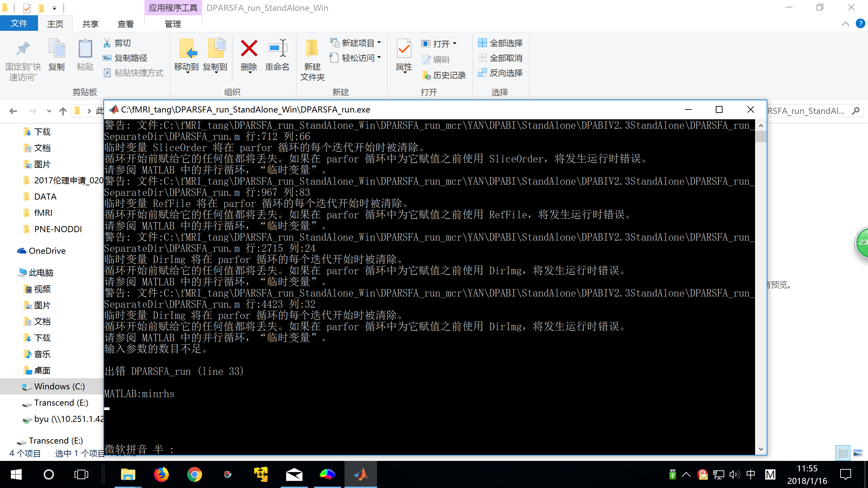Open Firefox from the taskbar
868x488 pixels.
tap(161, 474)
